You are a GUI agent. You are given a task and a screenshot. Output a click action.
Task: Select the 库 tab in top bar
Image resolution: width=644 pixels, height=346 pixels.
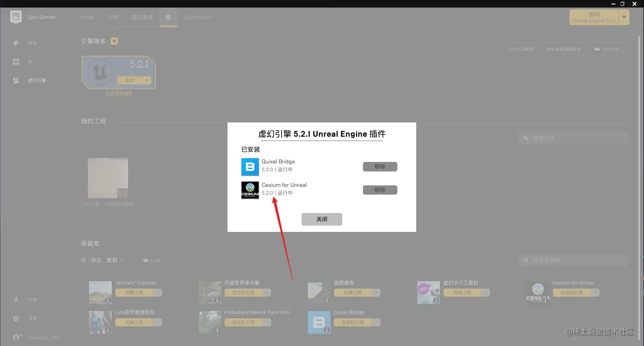[x=168, y=17]
